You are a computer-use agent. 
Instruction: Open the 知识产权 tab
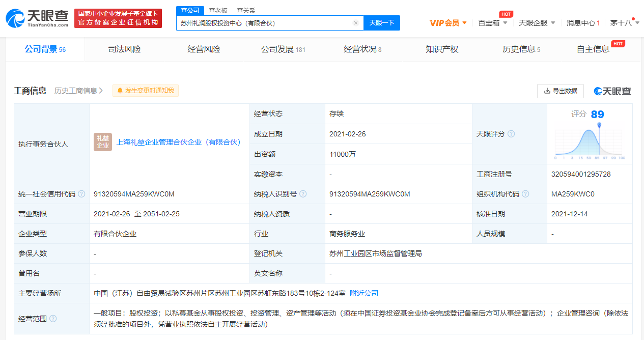point(442,49)
